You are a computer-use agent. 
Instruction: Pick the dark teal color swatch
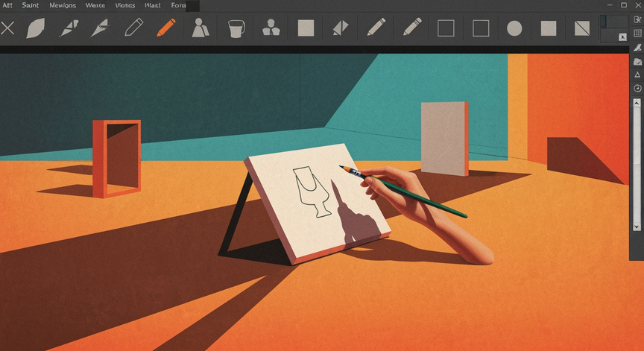point(603,22)
